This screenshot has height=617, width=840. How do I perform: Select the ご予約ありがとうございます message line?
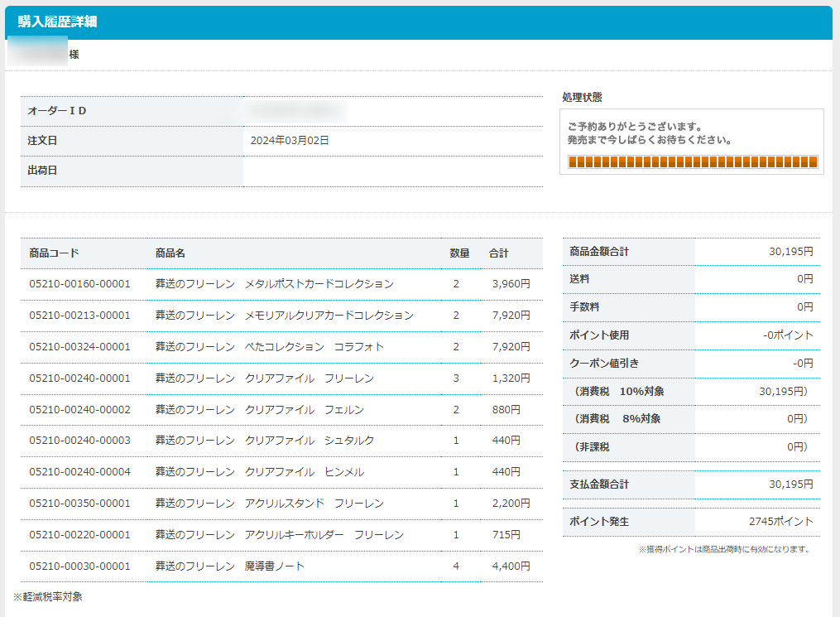point(635,127)
